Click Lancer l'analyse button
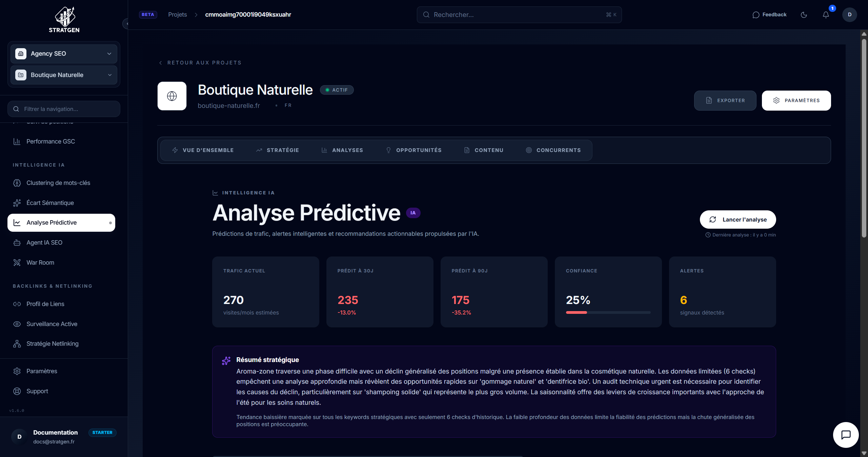This screenshot has height=457, width=868. 738,220
